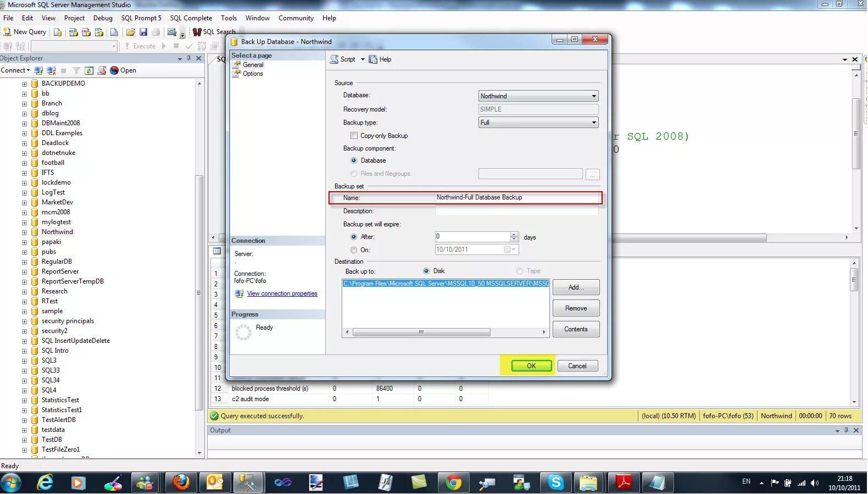Open Adobe Reader from the taskbar
This screenshot has width=868, height=494.
623,482
